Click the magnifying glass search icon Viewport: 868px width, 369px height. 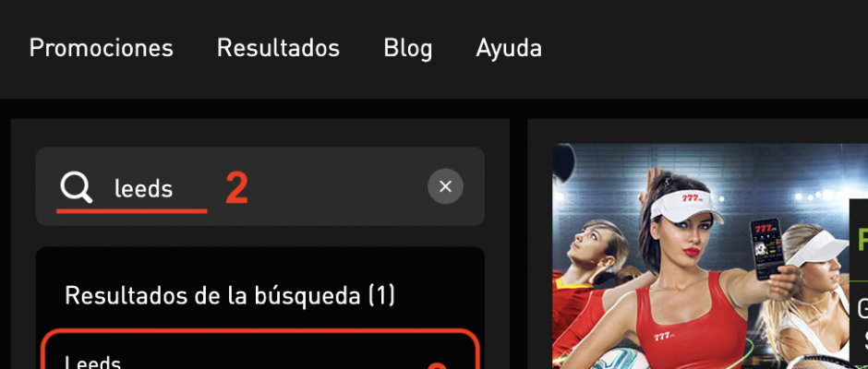point(76,187)
